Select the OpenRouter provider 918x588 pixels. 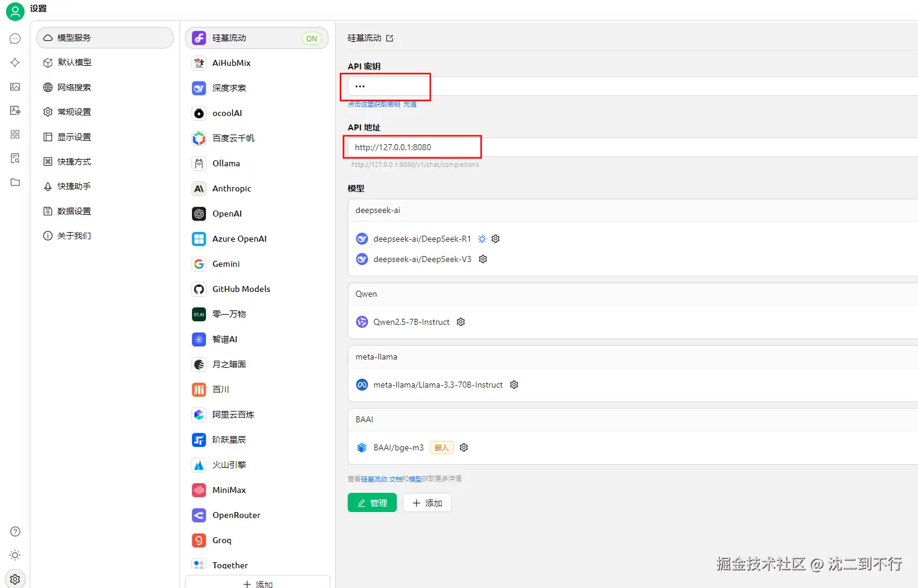(257, 515)
